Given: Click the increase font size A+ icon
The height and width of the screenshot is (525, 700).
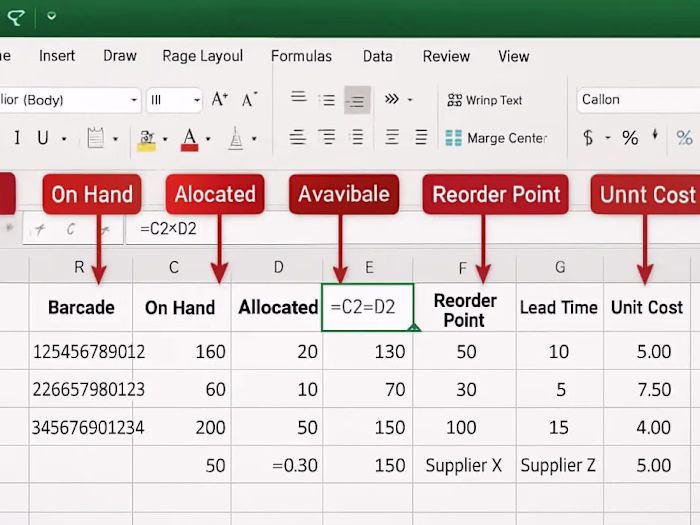Looking at the screenshot, I should [x=220, y=99].
